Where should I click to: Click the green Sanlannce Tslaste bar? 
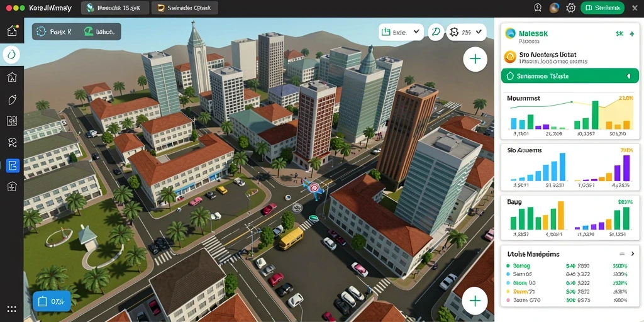click(x=570, y=76)
